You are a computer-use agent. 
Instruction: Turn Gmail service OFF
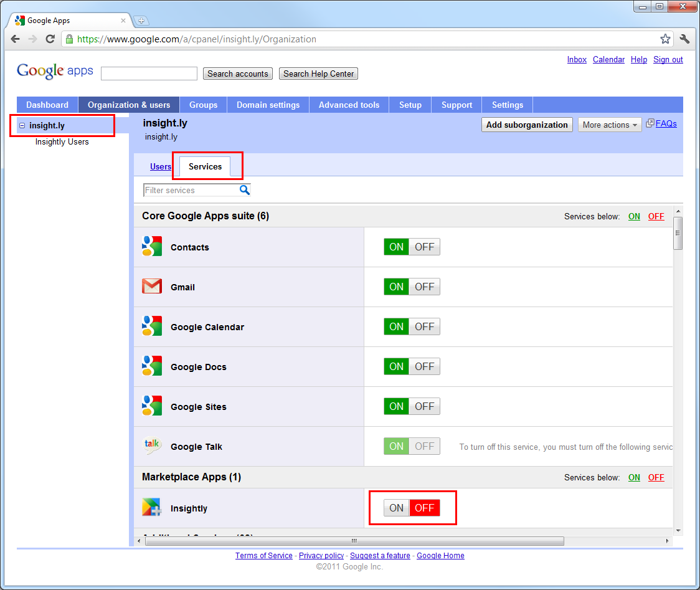pyautogui.click(x=425, y=287)
